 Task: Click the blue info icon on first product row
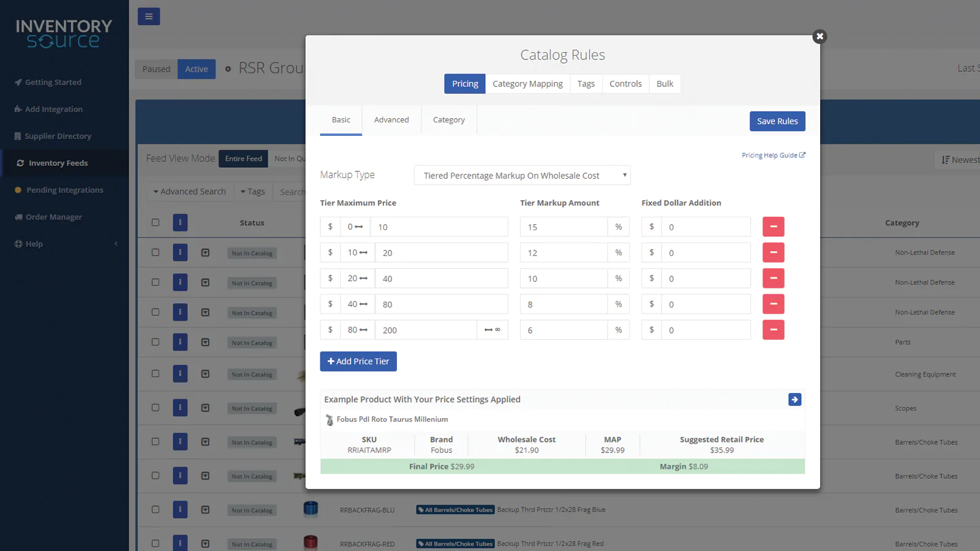click(179, 252)
